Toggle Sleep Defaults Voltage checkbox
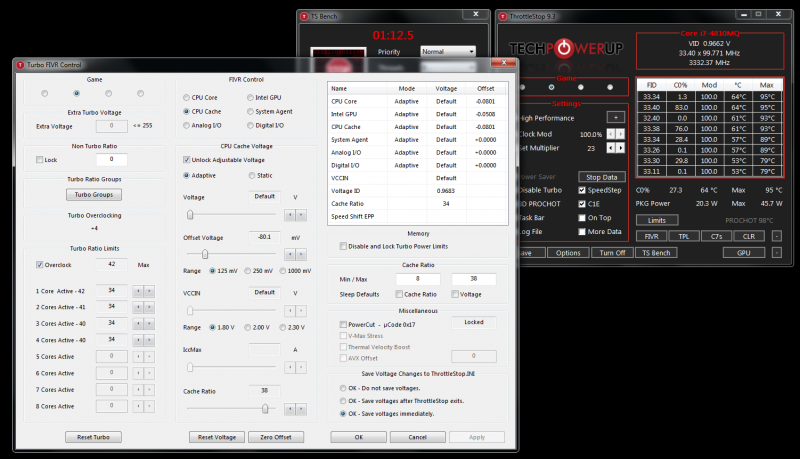 [455, 294]
